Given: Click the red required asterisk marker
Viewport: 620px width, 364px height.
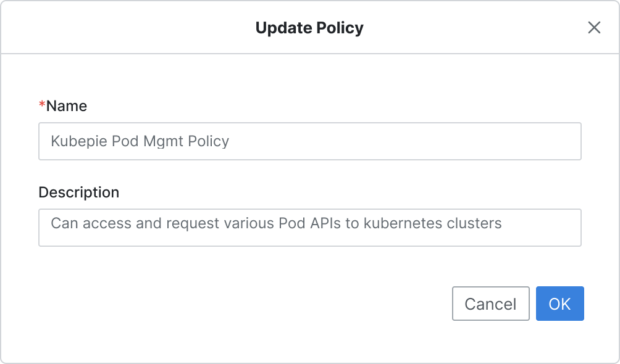Looking at the screenshot, I should pos(42,105).
